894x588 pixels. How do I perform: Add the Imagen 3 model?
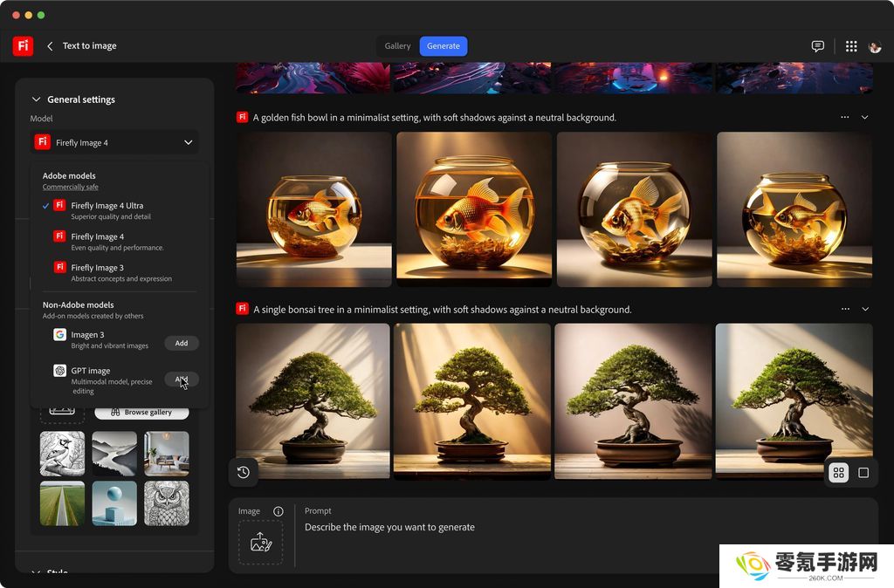coord(182,343)
